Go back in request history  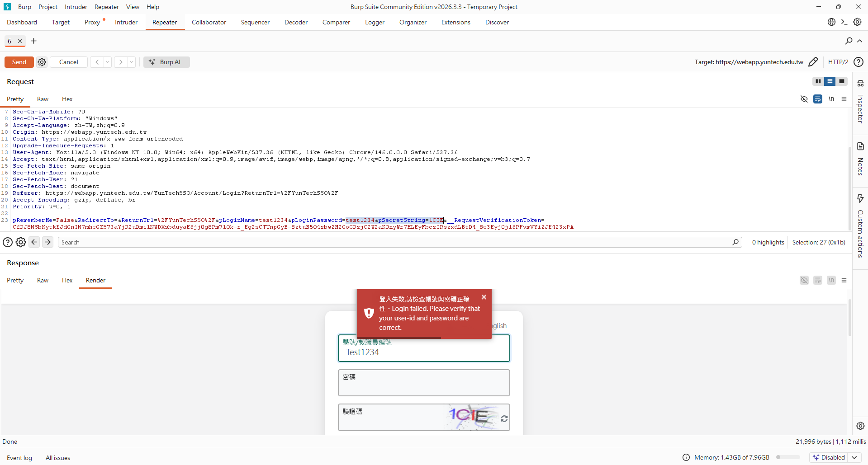97,62
